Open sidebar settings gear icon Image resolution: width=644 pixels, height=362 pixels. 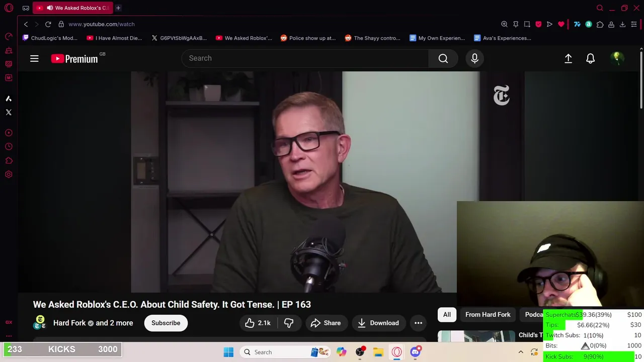pos(9,174)
